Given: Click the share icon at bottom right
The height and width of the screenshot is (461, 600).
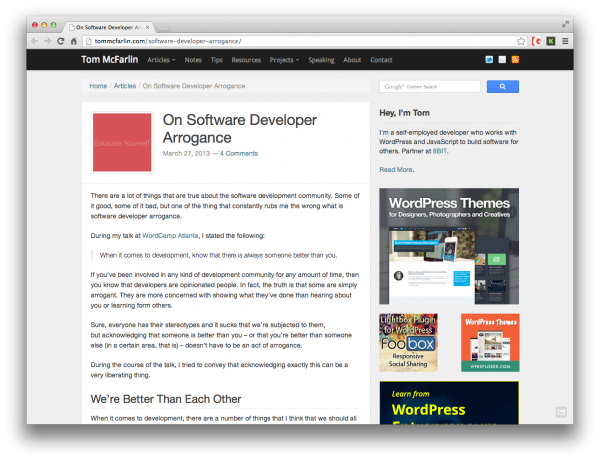Looking at the screenshot, I should pos(561,412).
